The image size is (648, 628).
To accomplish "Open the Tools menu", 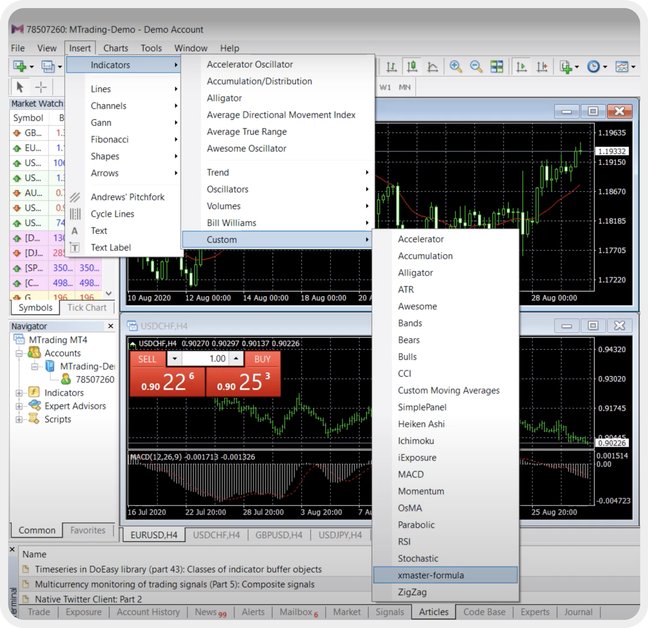I will tap(151, 48).
